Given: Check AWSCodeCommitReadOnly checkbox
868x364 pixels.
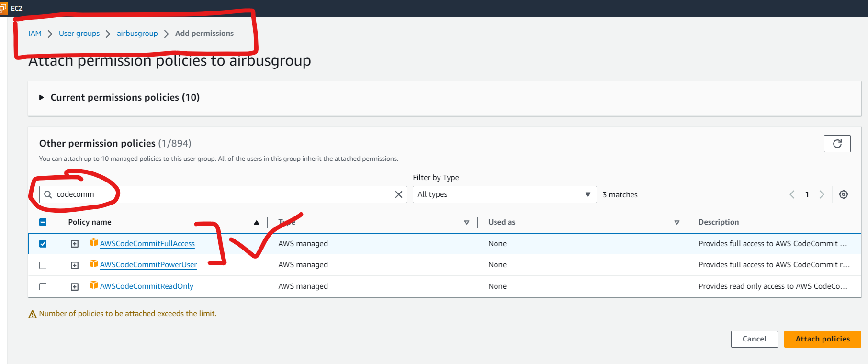Looking at the screenshot, I should (x=43, y=287).
